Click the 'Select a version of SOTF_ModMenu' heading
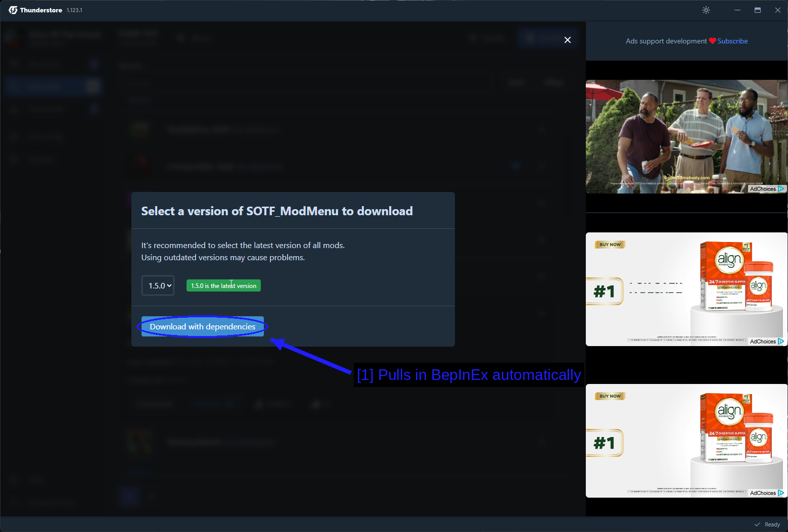788x532 pixels. pyautogui.click(x=277, y=211)
